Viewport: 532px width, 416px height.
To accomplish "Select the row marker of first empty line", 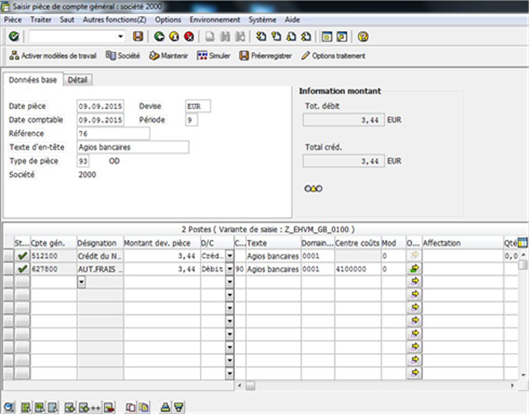I will [x=8, y=282].
